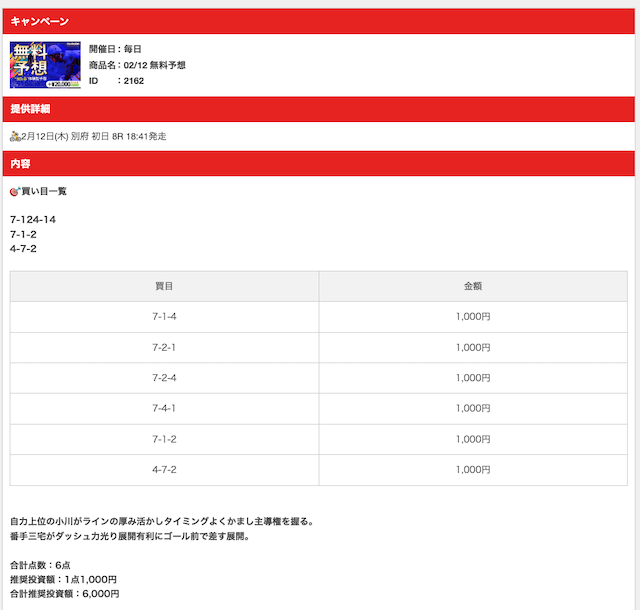Select the 7-1-4 bet row cell
This screenshot has width=640, height=610.
pyautogui.click(x=165, y=317)
